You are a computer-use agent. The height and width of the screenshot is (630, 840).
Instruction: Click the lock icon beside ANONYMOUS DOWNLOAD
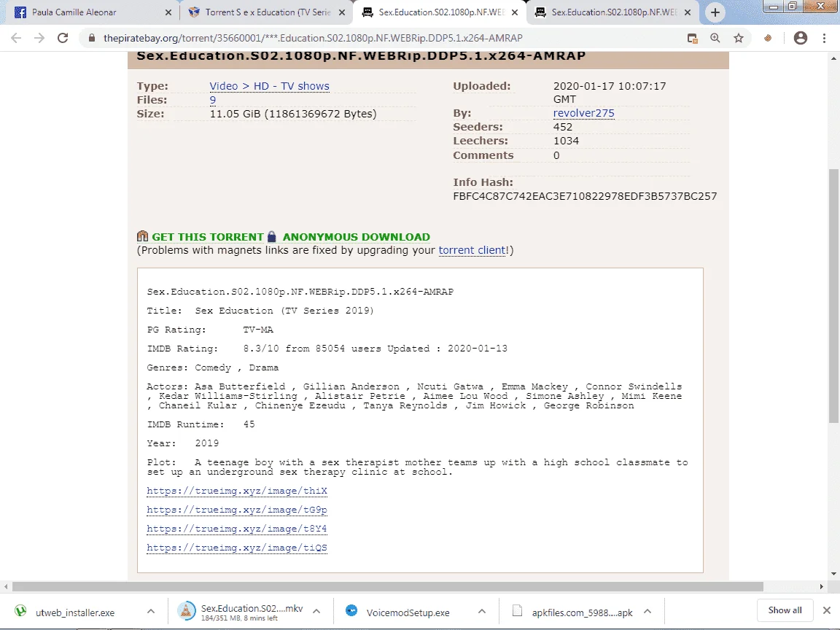point(271,236)
